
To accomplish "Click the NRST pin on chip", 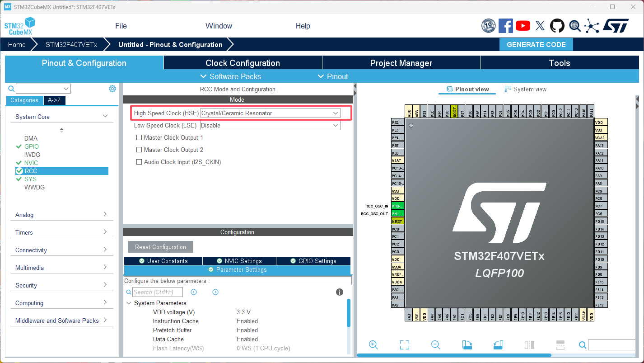I will pyautogui.click(x=397, y=222).
